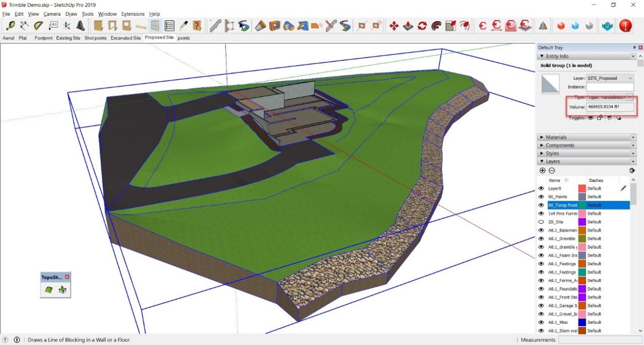Run Solid Inspector with the red exclamation icon
This screenshot has height=345, width=644.
pyautogui.click(x=625, y=26)
